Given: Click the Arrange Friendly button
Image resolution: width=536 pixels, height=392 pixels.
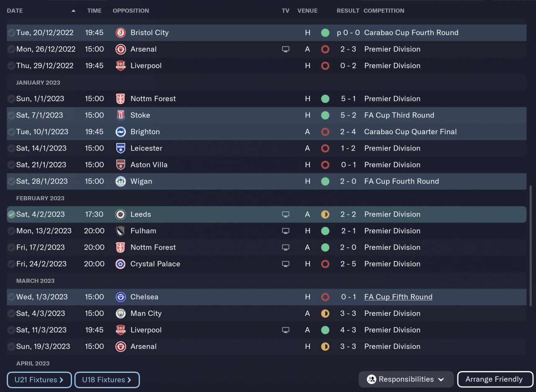Looking at the screenshot, I should (x=495, y=379).
